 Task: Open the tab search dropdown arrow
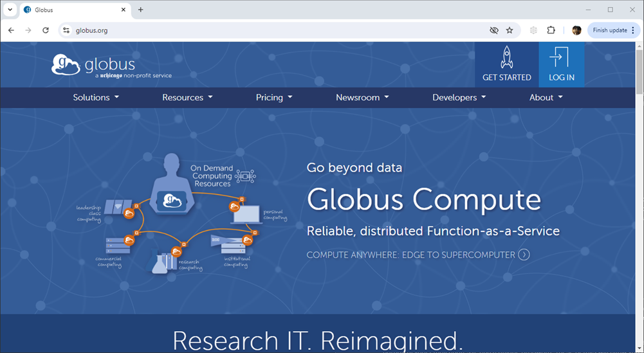[10, 10]
